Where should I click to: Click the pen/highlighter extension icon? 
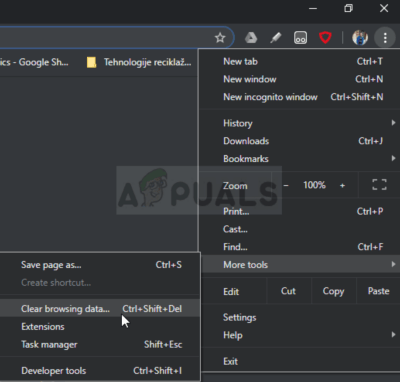click(x=275, y=38)
